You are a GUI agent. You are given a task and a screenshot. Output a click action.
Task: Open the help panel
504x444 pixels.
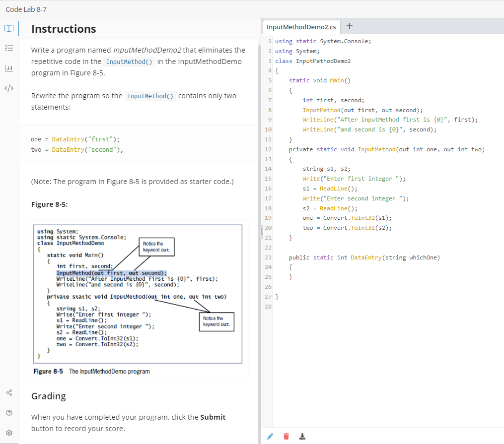9,412
